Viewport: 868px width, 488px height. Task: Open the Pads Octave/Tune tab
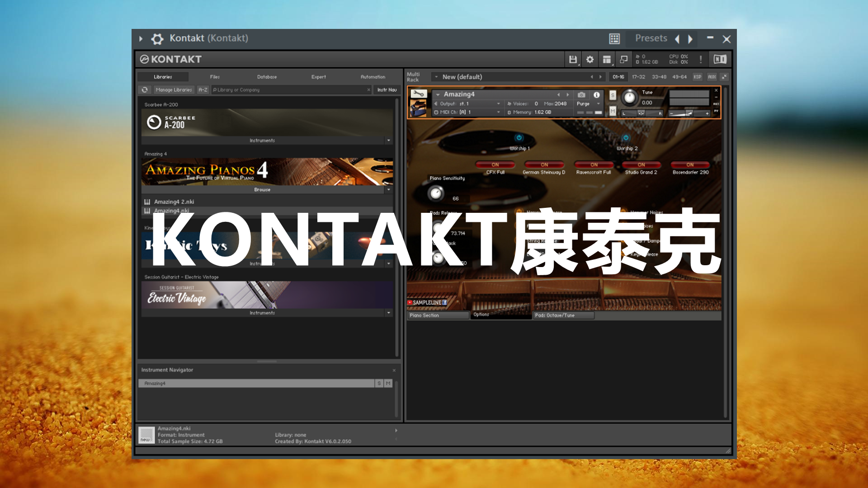point(564,315)
